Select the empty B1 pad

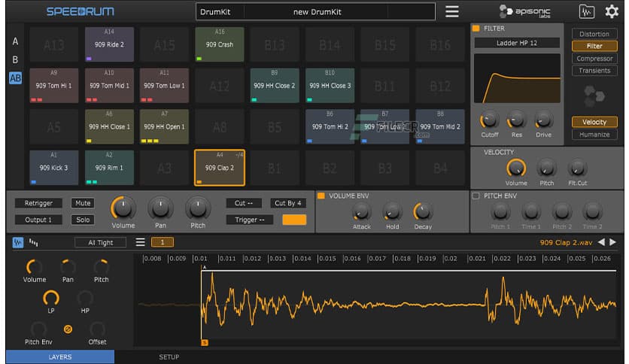pyautogui.click(x=275, y=168)
